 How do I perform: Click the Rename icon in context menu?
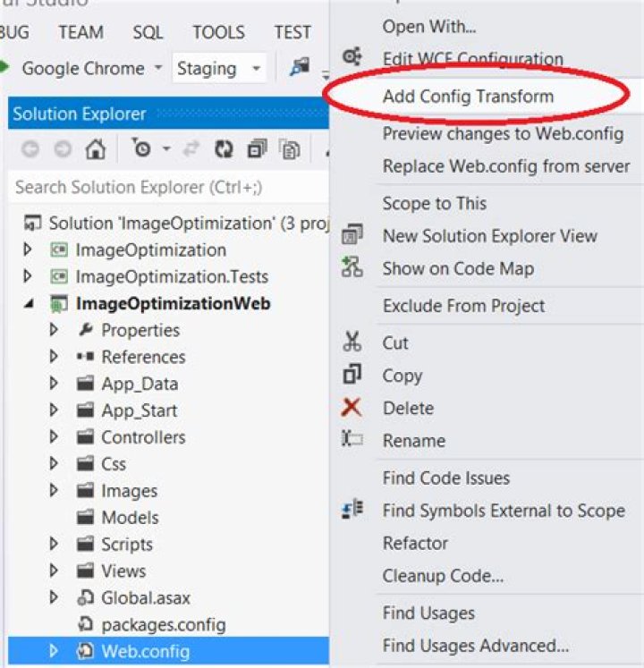pos(352,438)
